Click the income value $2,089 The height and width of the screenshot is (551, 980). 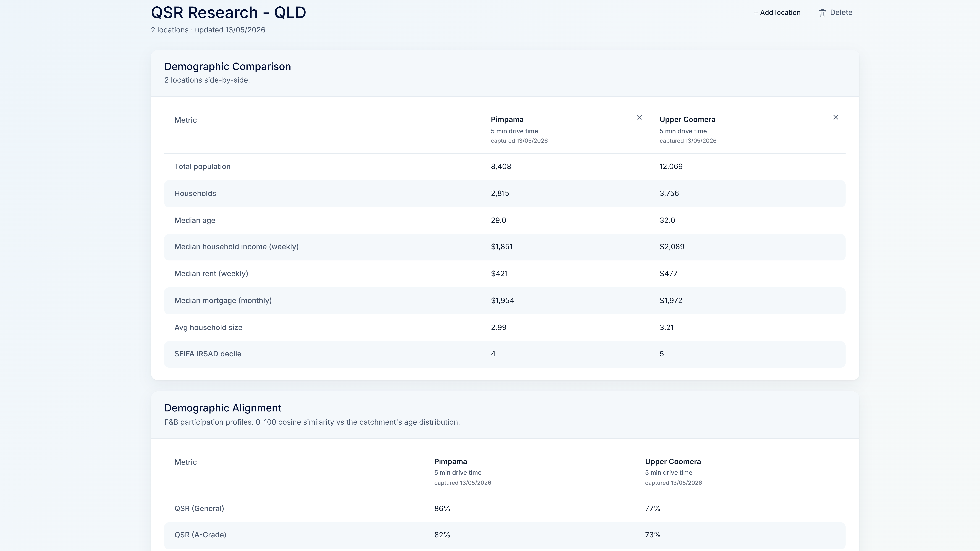coord(672,247)
